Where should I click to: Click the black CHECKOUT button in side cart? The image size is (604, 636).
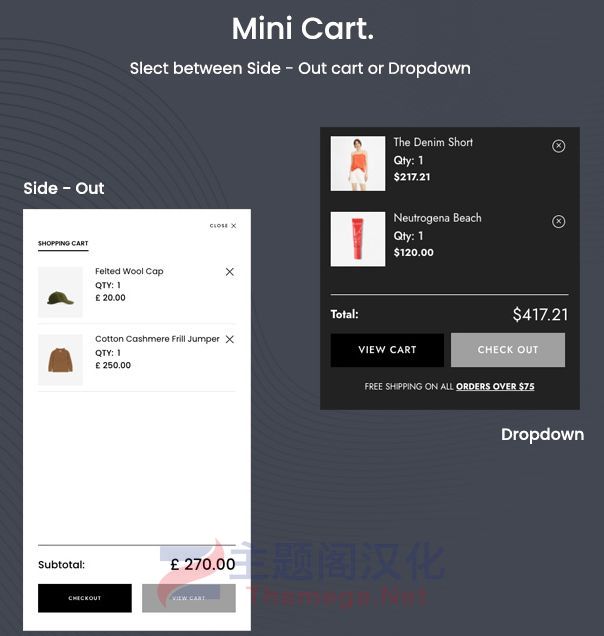tap(85, 598)
